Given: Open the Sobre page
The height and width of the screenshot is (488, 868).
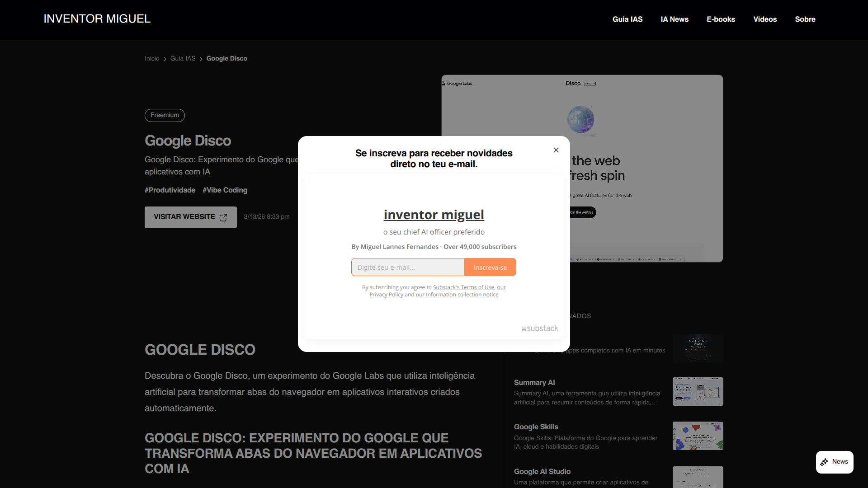Looking at the screenshot, I should 805,19.
